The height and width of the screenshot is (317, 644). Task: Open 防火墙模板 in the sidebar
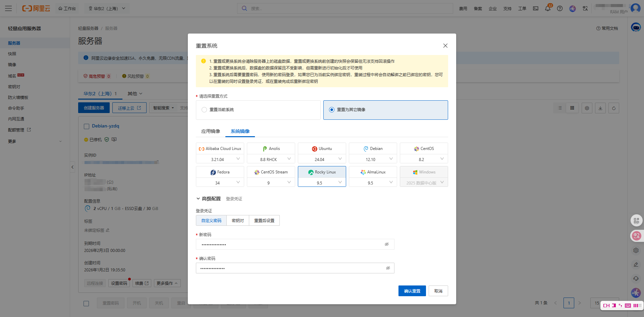point(18,97)
